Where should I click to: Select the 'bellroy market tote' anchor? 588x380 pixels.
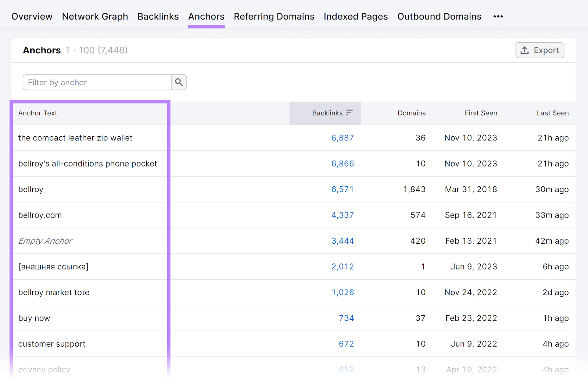(x=54, y=292)
